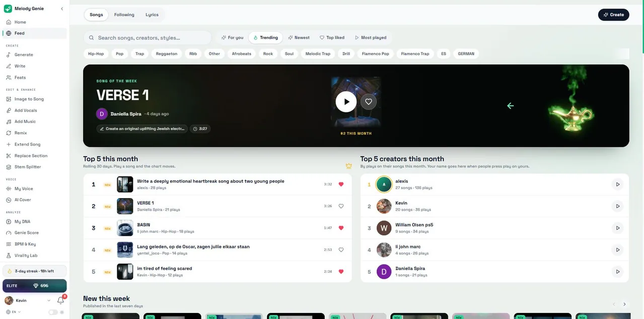Open the EN language dropdown
Screen dimensions: 644x319
click(x=13, y=312)
